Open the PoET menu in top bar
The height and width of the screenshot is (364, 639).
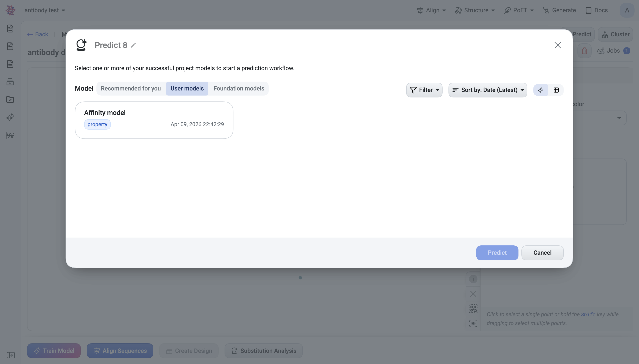point(519,10)
